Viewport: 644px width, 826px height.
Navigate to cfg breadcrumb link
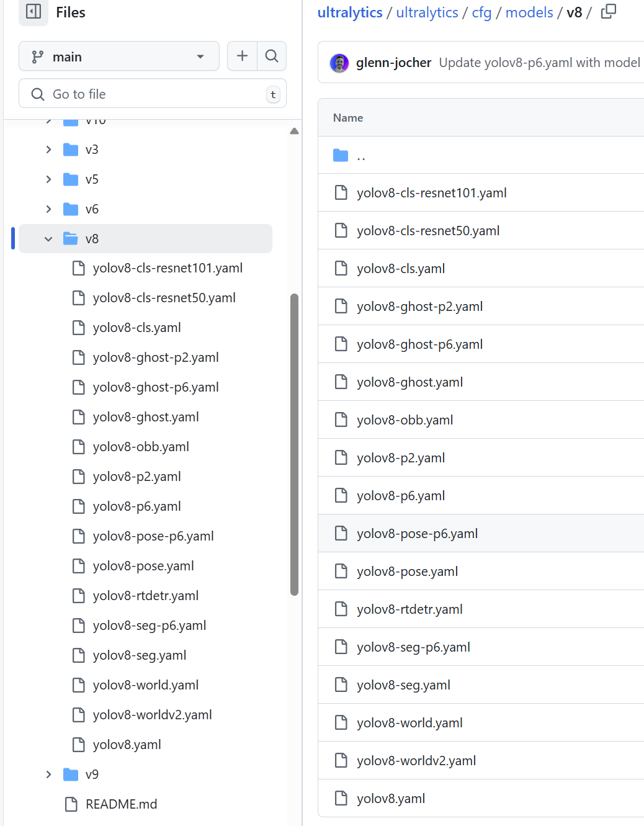(x=481, y=12)
